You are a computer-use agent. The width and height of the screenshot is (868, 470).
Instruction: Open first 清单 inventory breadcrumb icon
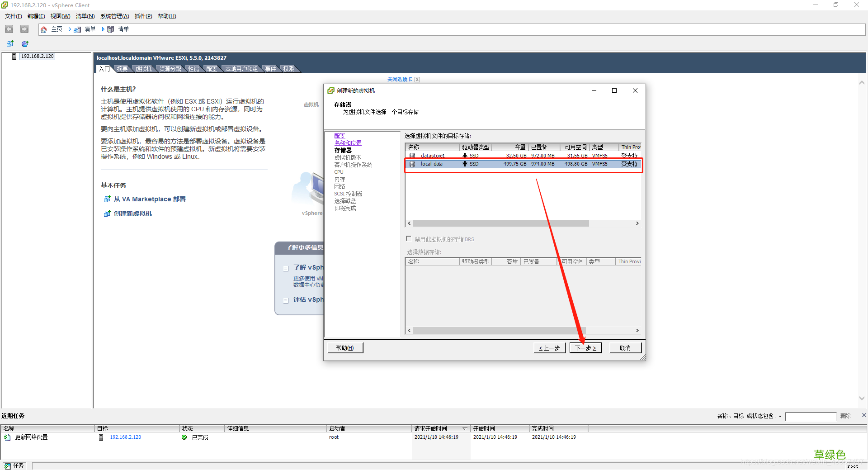77,29
